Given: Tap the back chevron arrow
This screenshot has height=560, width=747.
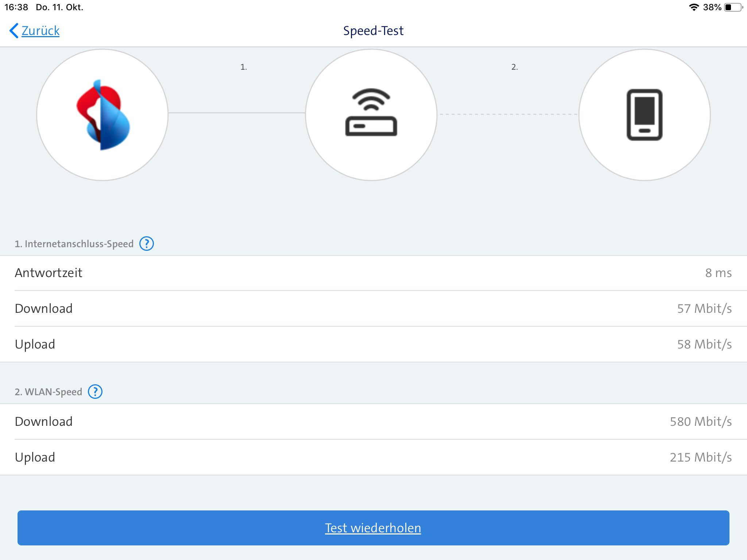Looking at the screenshot, I should point(14,31).
